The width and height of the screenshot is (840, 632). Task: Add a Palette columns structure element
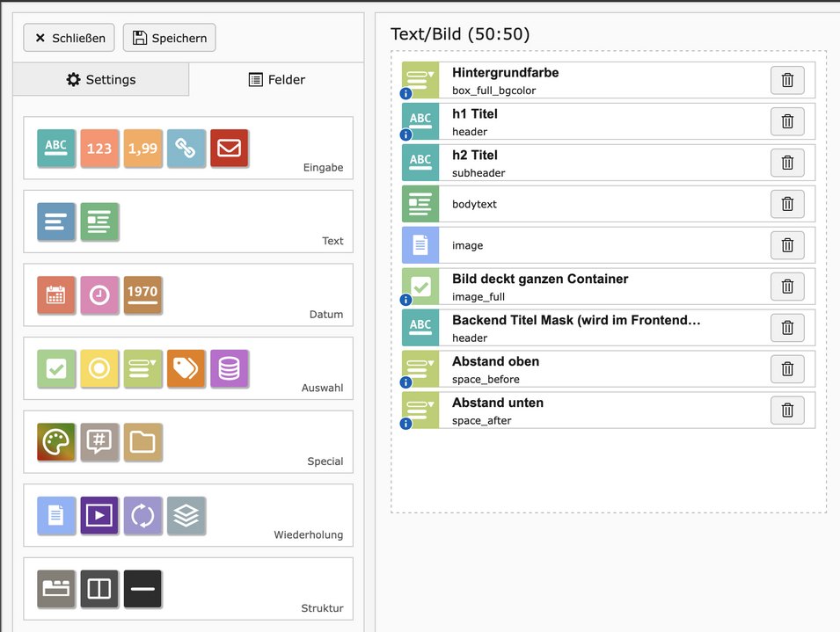(99, 589)
